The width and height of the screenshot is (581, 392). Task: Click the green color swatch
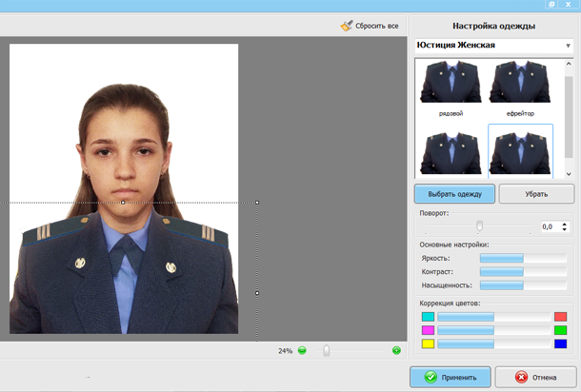(x=560, y=330)
